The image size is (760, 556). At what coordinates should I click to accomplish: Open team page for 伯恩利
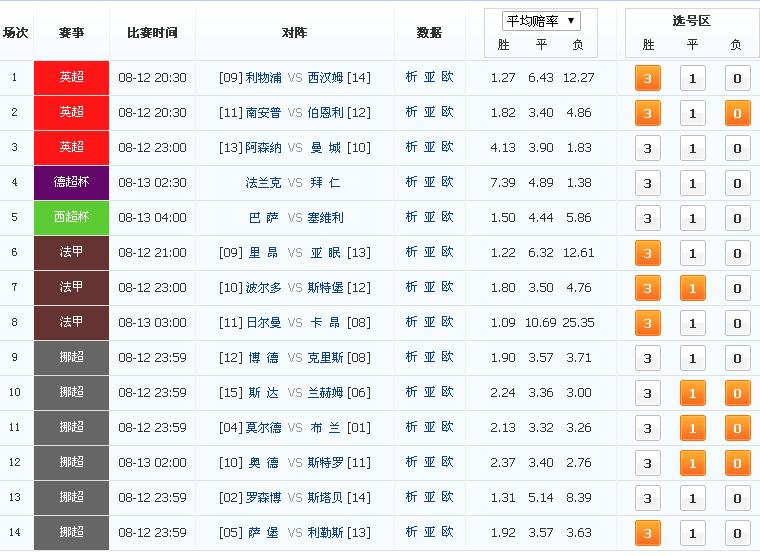(325, 112)
